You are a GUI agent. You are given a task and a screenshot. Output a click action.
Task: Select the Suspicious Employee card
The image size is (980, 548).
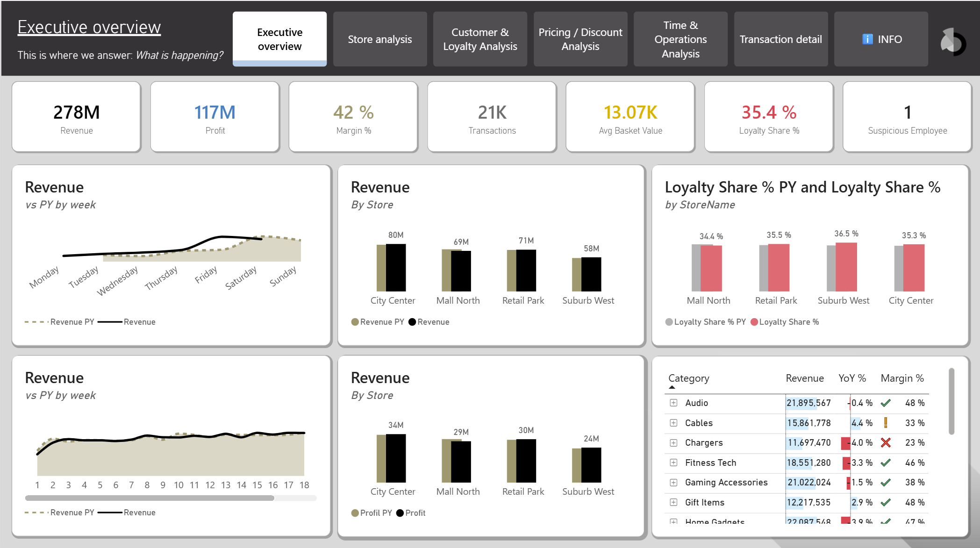tap(908, 117)
